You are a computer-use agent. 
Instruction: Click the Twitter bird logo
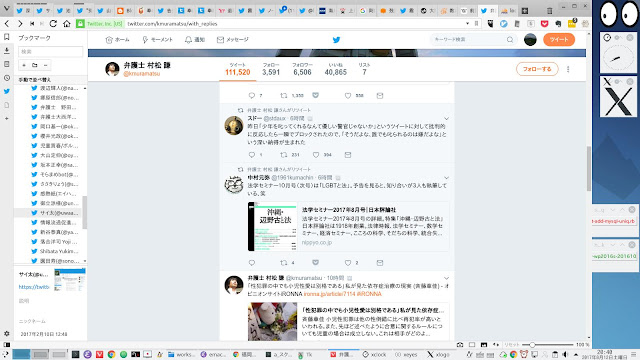(336, 40)
